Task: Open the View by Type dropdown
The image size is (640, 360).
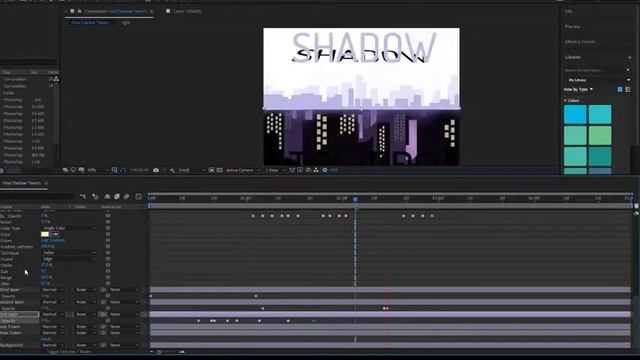Action: pos(578,89)
